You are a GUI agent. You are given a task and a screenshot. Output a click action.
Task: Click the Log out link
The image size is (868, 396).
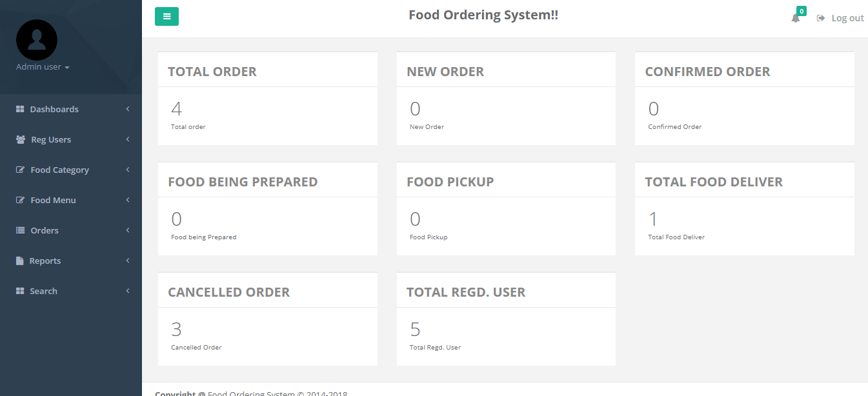pyautogui.click(x=847, y=18)
